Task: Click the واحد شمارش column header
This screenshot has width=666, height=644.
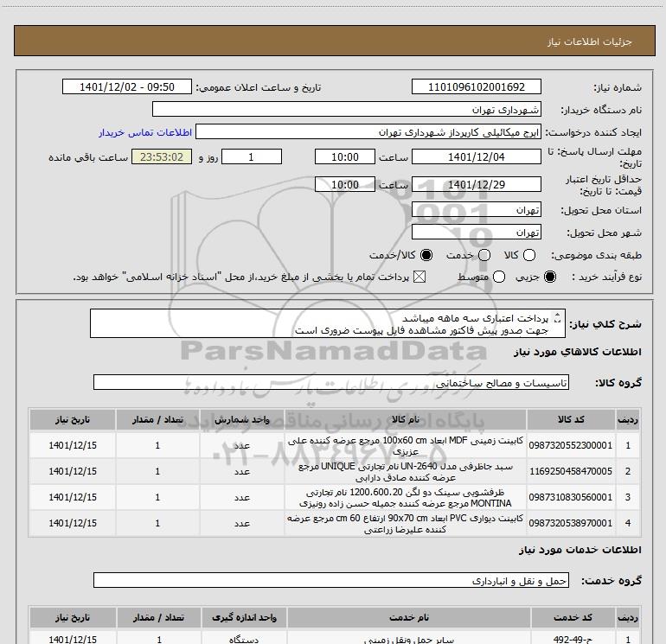Action: 241,419
